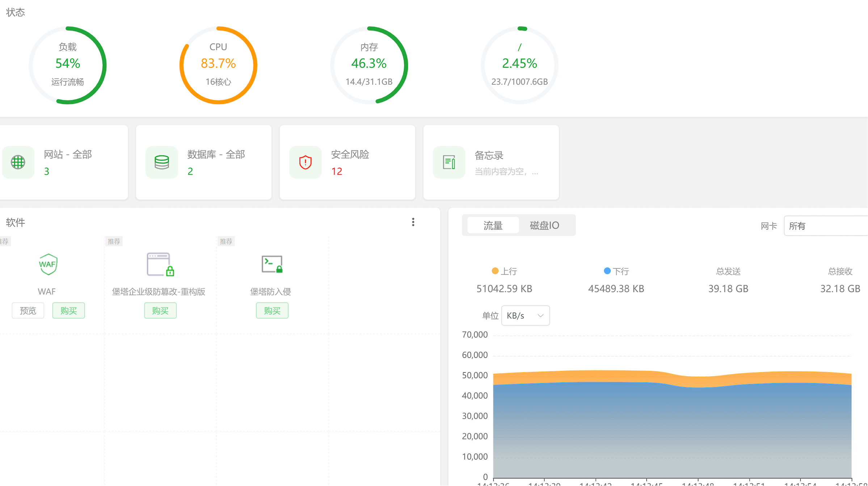Viewport: 868px width, 486px height.
Task: Click the 70,000 axis label
Action: (x=475, y=335)
